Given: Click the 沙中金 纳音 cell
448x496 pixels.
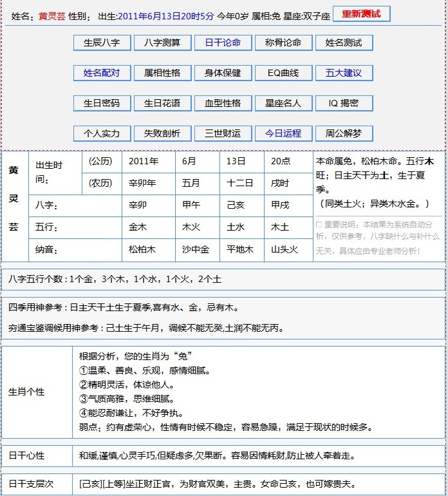Looking at the screenshot, I should tap(198, 250).
